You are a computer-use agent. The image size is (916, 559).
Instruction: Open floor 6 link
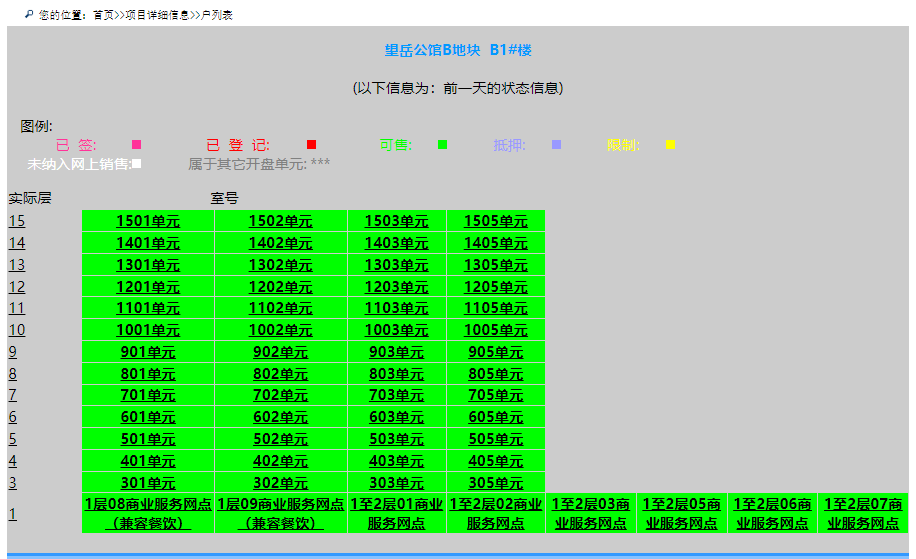point(12,417)
